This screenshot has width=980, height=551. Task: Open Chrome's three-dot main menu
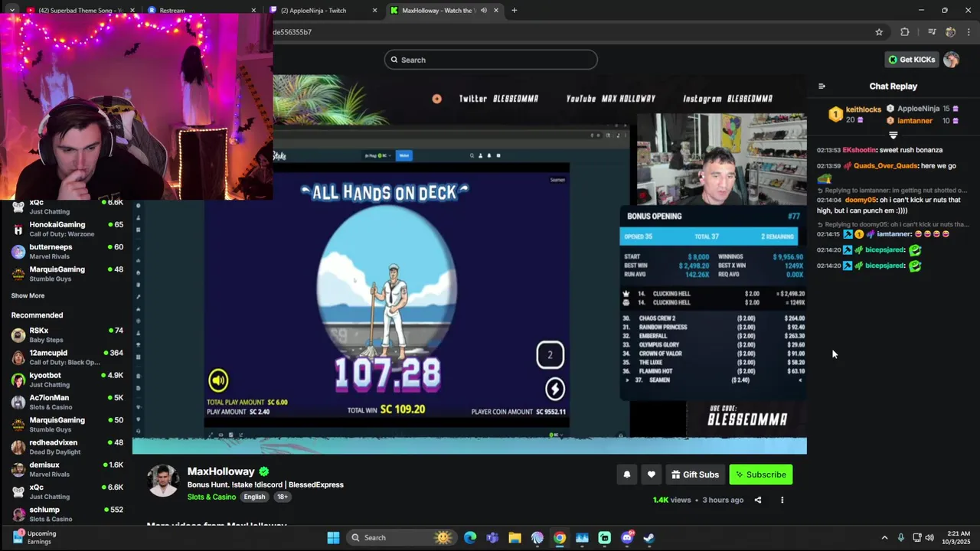969,32
